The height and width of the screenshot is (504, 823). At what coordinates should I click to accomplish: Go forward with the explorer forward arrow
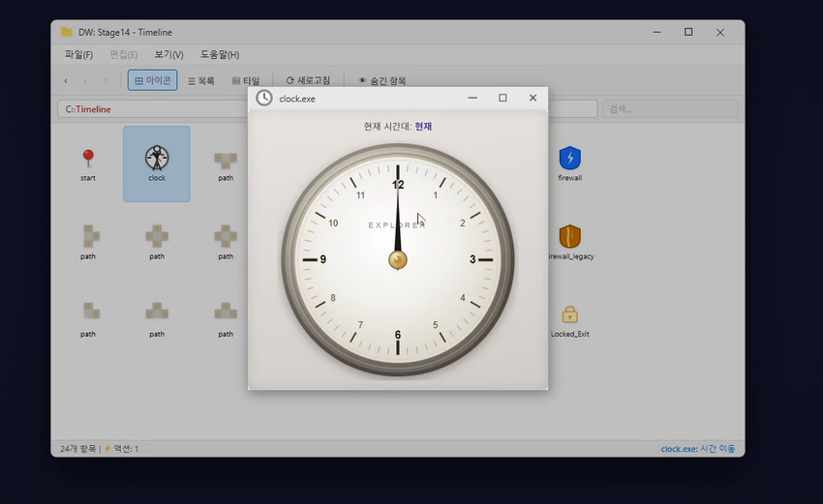tap(85, 80)
